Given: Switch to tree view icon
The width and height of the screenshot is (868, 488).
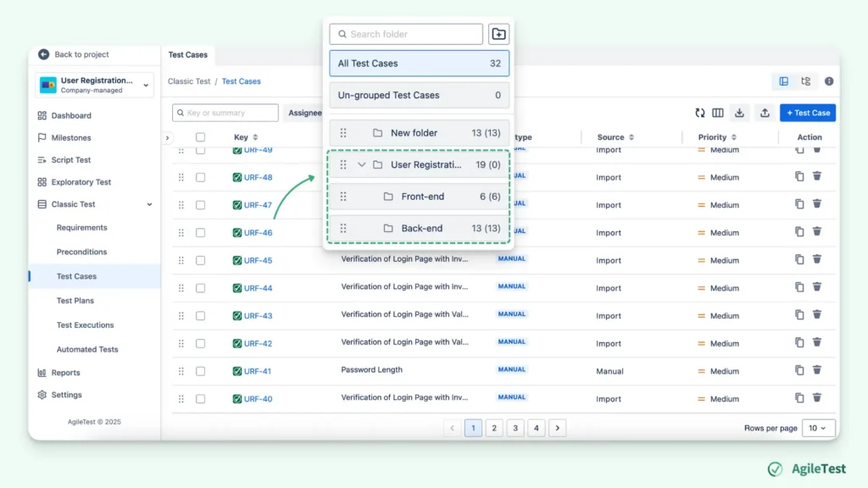Looking at the screenshot, I should coord(805,81).
